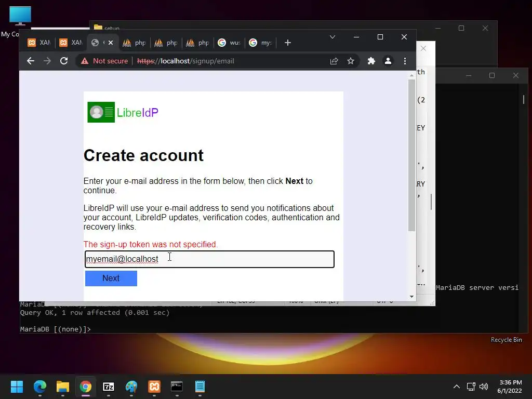Open the Chrome extensions puzzle icon
Image resolution: width=532 pixels, height=399 pixels.
[371, 61]
